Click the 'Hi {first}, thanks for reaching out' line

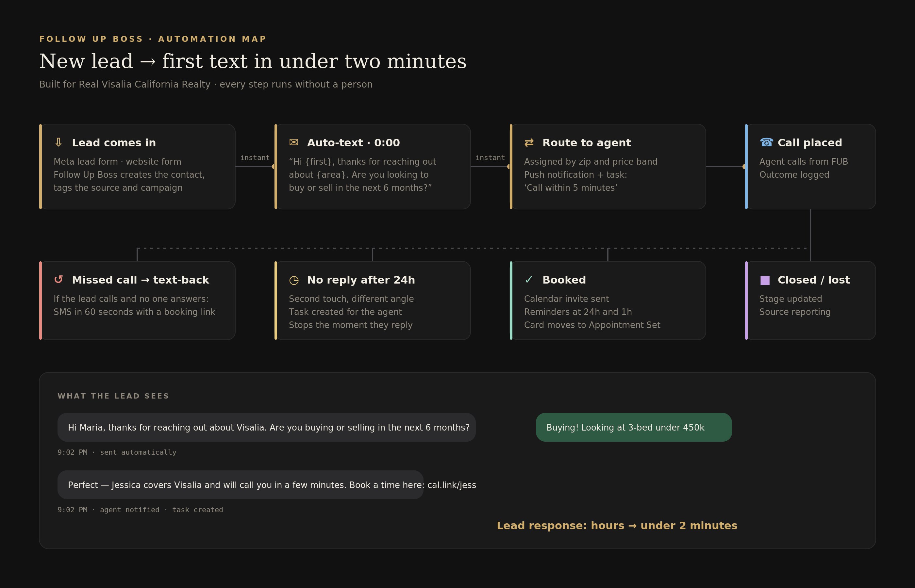pos(362,161)
